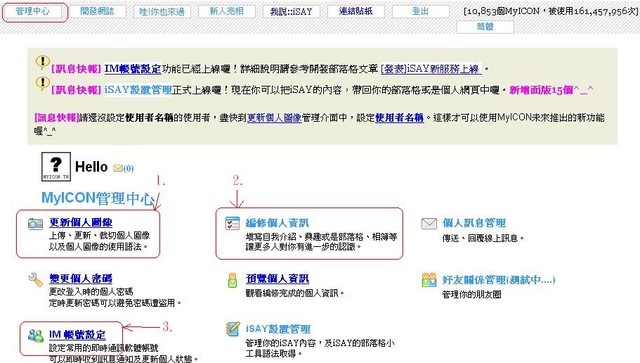640x363 pixels.
Task: Click the wrench icon for 變更個人密碼
Action: pos(36,280)
